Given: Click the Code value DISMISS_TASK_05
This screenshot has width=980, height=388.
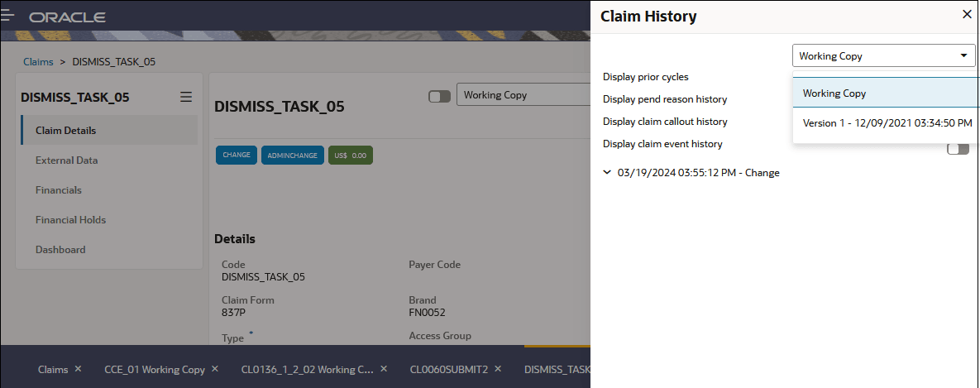Looking at the screenshot, I should pos(263,277).
